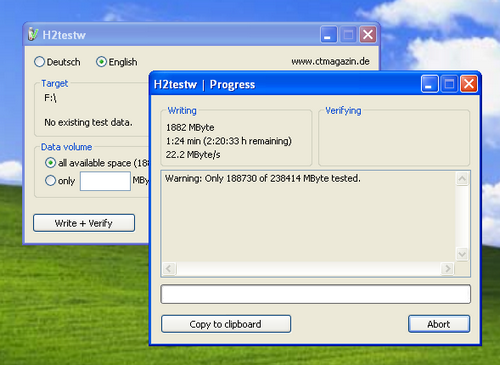Maximize the Progress window
Image resolution: width=500 pixels, height=365 pixels.
click(449, 84)
